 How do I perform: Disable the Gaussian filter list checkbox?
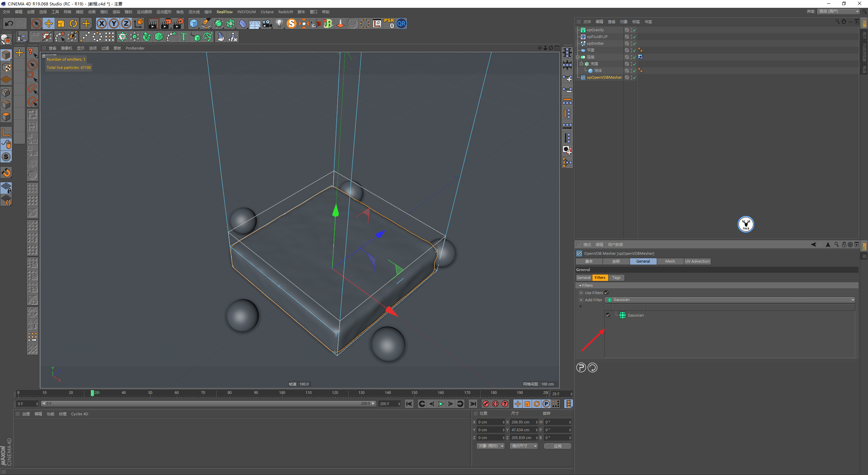(x=608, y=315)
